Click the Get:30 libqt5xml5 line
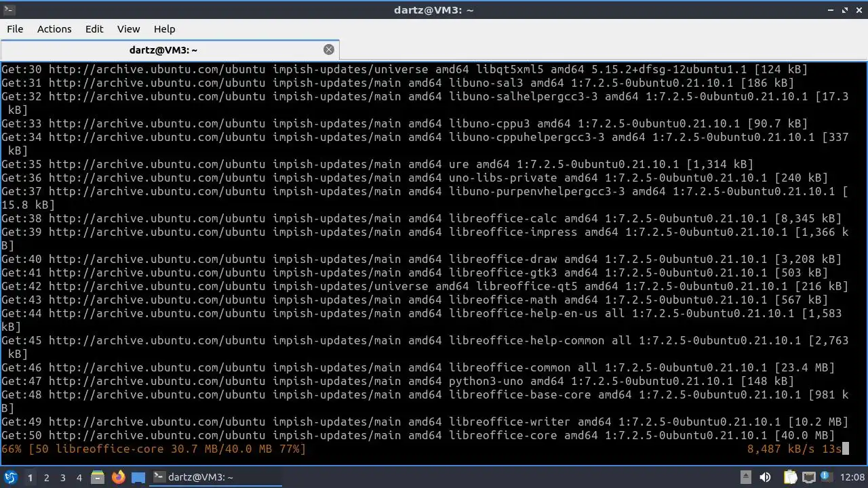This screenshot has width=868, height=488. tap(404, 69)
